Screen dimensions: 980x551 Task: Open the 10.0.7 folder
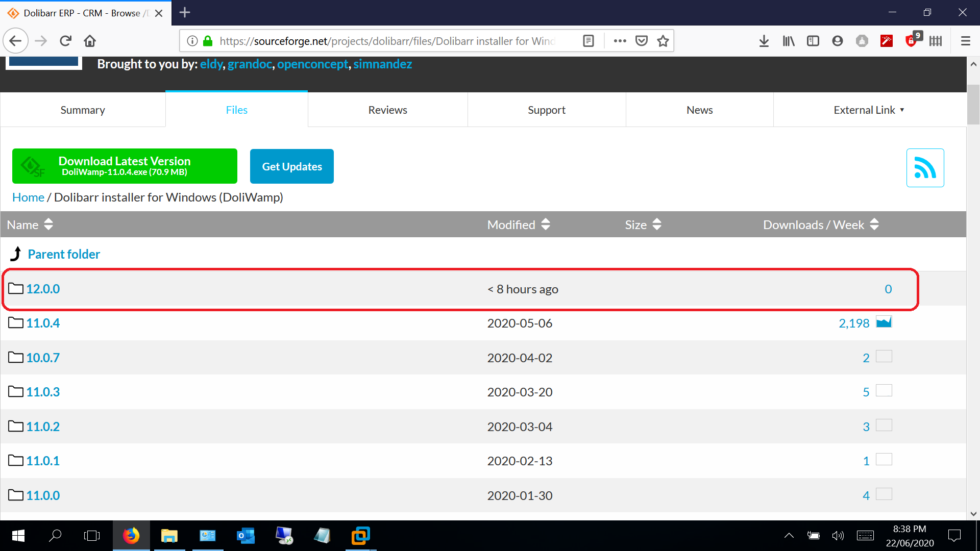coord(43,358)
